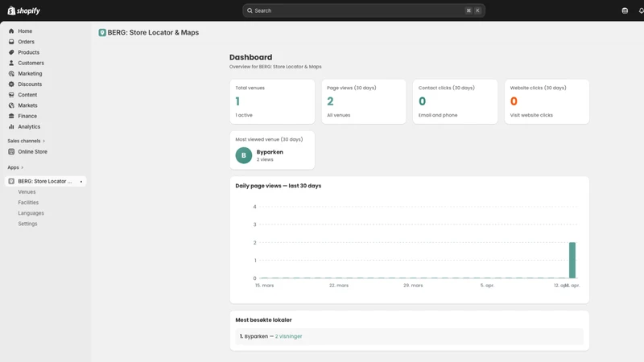Click the 'Email and phone' caption
Screen dimensions: 644x362
pos(438,115)
